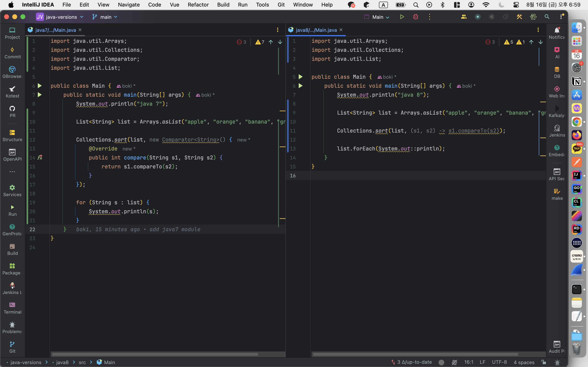The width and height of the screenshot is (588, 367).
Task: Open the Refactor menu
Action: tap(198, 5)
